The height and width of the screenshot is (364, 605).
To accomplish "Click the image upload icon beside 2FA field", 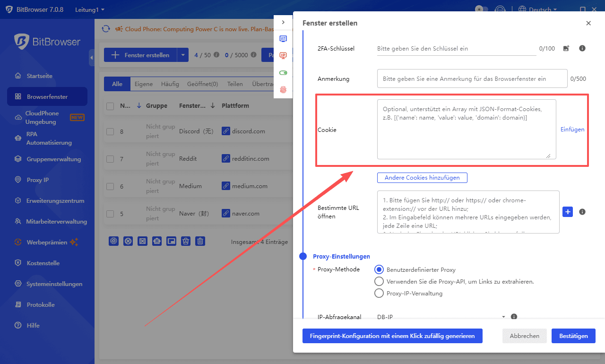I will [x=566, y=48].
